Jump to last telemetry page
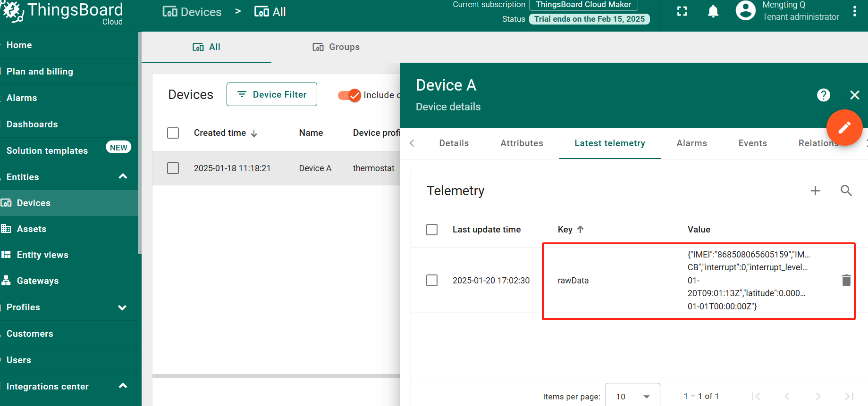 [x=849, y=396]
